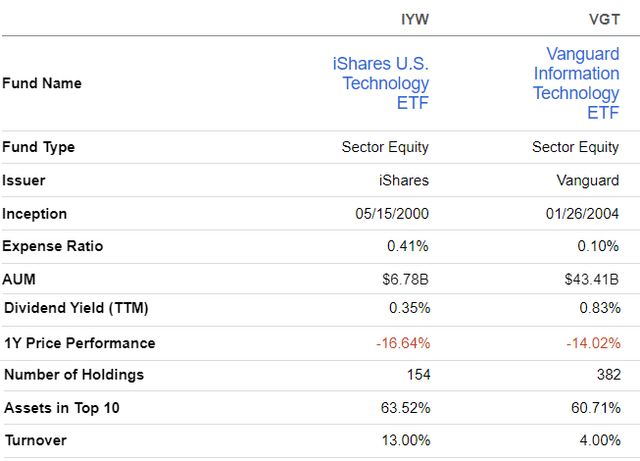Open the Vanguard Information Technology ETF link

click(575, 83)
